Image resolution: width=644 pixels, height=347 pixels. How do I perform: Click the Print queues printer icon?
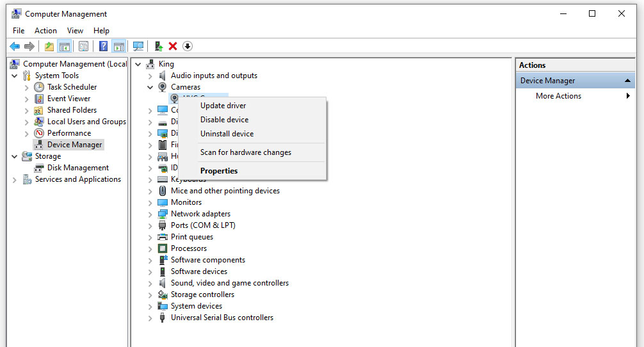point(163,237)
